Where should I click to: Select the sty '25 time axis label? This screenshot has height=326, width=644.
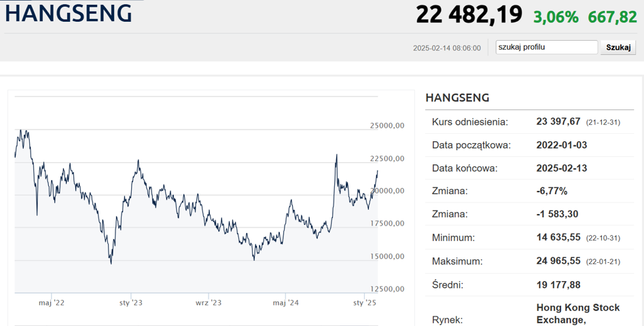[365, 303]
